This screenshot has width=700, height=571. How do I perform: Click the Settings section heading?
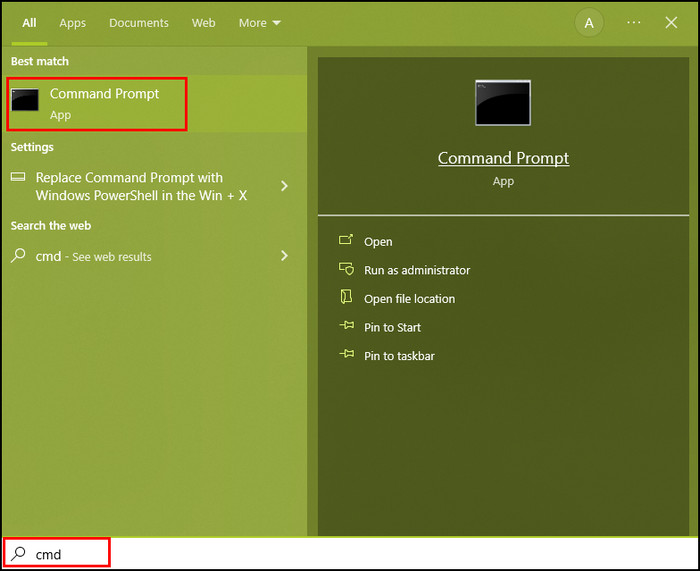(x=32, y=147)
